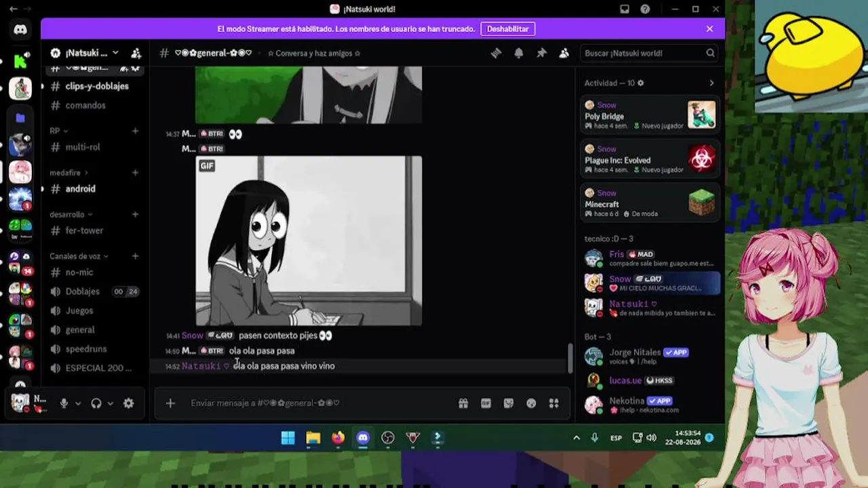This screenshot has width=868, height=488.
Task: Open Jorge Nitales bot profile
Action: [x=650, y=357]
